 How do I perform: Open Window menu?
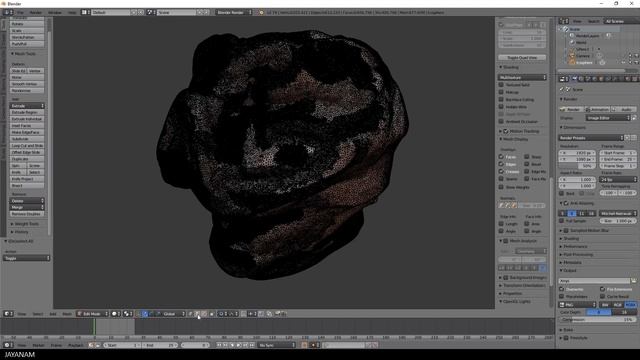(55, 13)
